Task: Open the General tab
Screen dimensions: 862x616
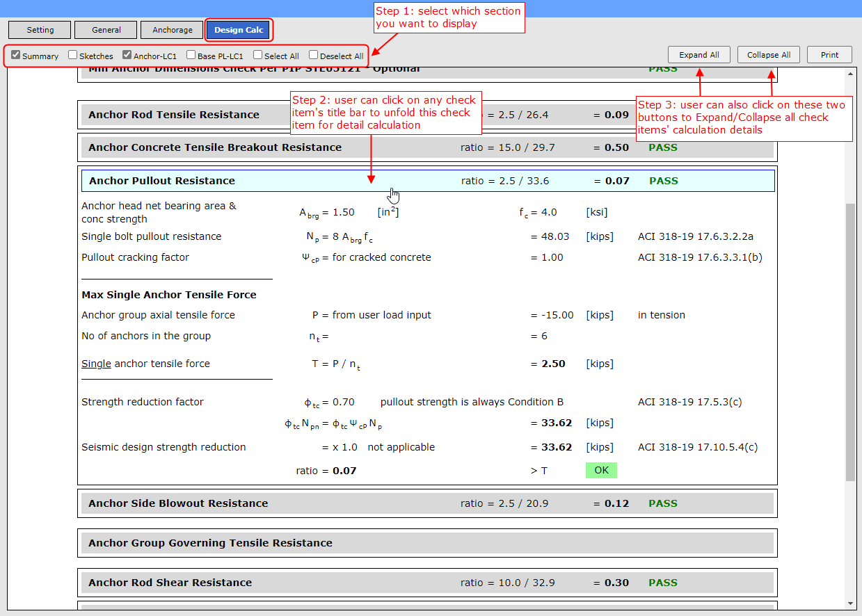Action: (106, 30)
